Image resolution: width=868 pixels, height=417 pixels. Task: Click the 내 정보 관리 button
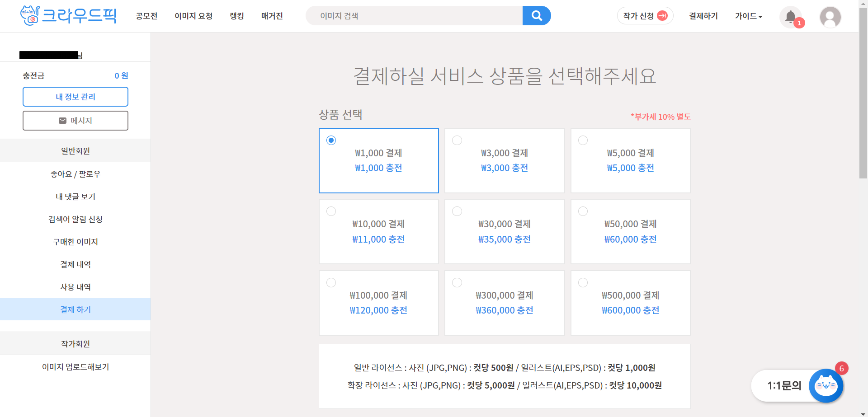[x=75, y=96]
